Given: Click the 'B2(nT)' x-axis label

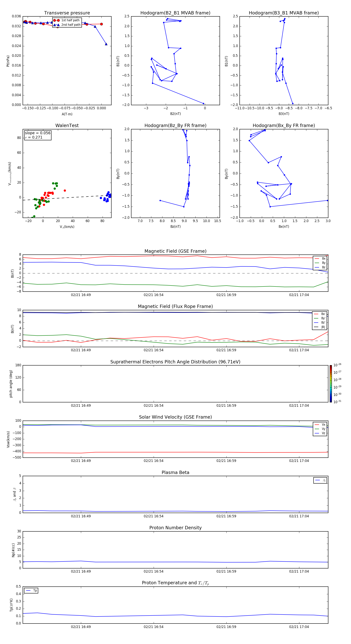Looking at the screenshot, I should click(x=175, y=114).
